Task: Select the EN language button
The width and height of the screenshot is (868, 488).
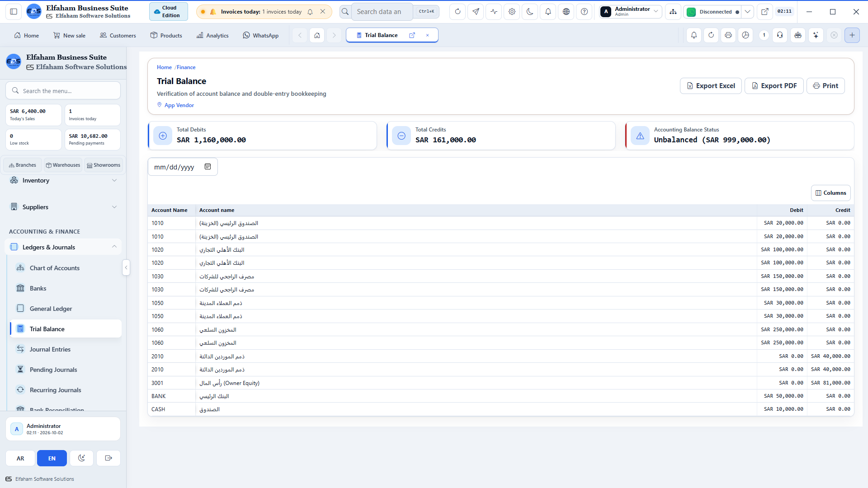Action: click(52, 458)
